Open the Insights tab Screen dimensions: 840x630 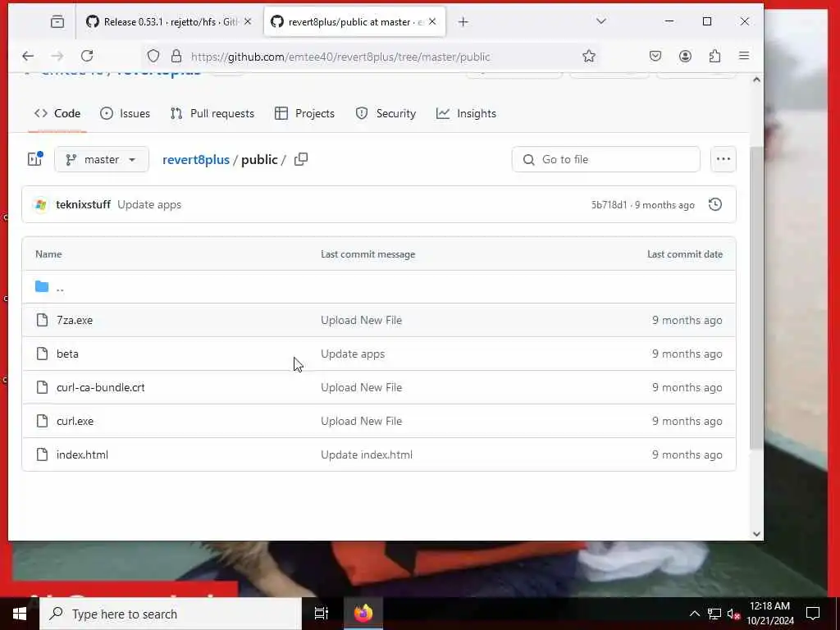click(x=466, y=113)
